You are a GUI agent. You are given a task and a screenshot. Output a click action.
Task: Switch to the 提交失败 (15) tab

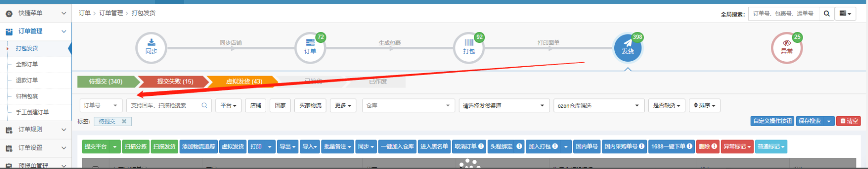175,82
